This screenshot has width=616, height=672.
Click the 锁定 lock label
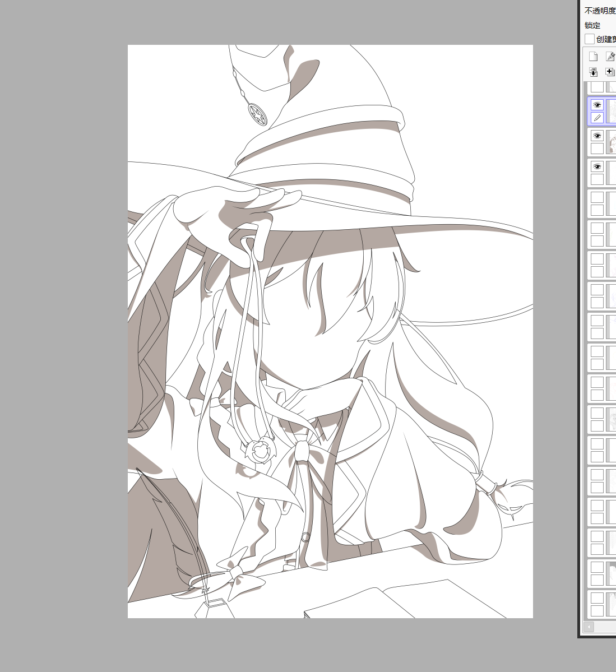click(592, 25)
